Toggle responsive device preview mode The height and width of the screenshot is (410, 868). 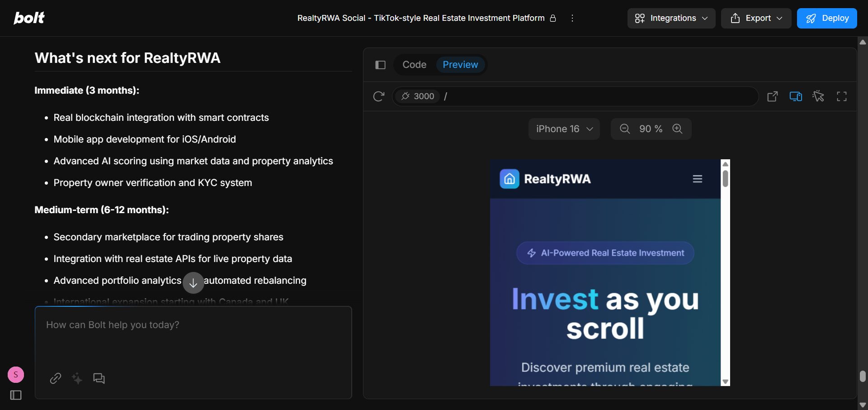[796, 96]
